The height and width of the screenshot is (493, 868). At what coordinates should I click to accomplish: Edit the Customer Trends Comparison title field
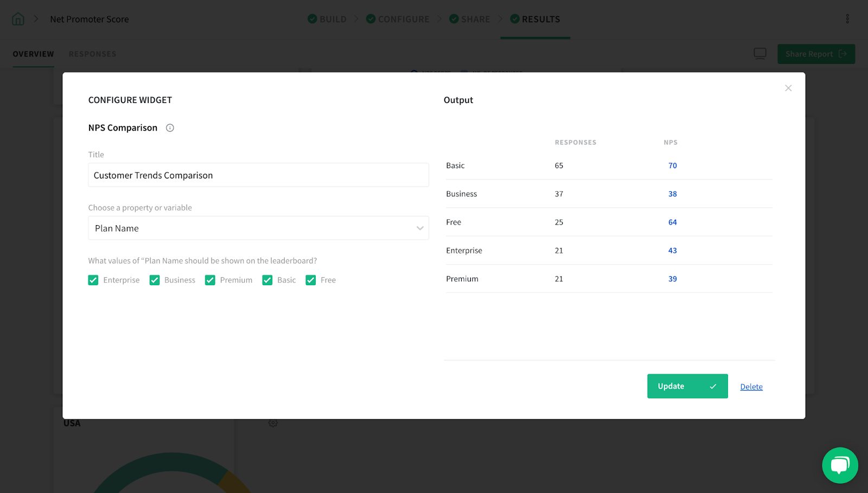pos(258,175)
